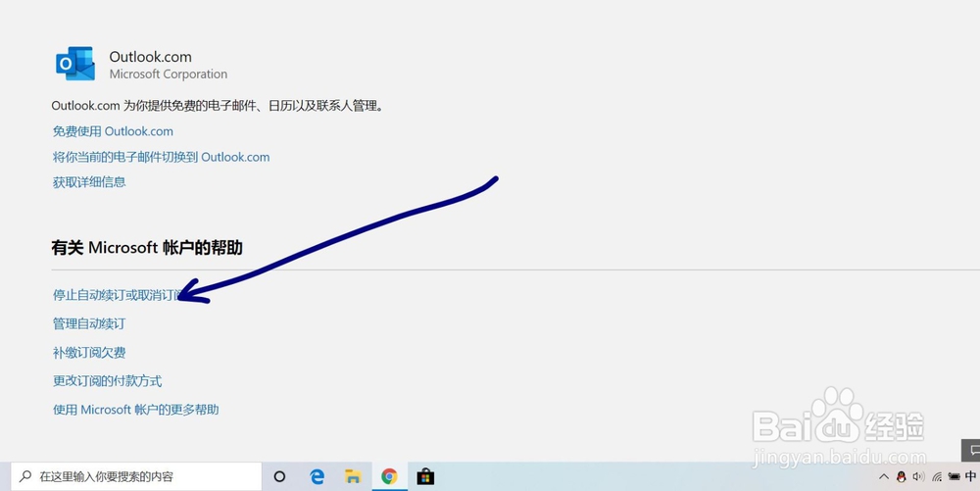Open the 免费使用 Outlook.com link
The width and height of the screenshot is (980, 491).
(x=113, y=131)
